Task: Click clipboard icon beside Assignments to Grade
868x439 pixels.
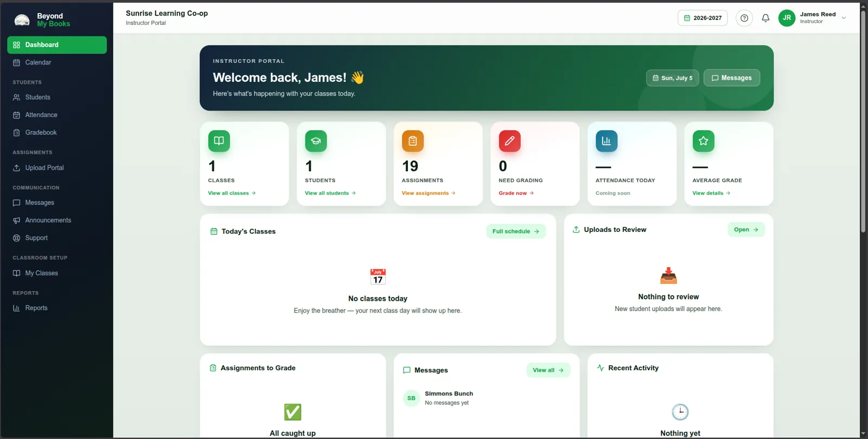Action: point(213,368)
